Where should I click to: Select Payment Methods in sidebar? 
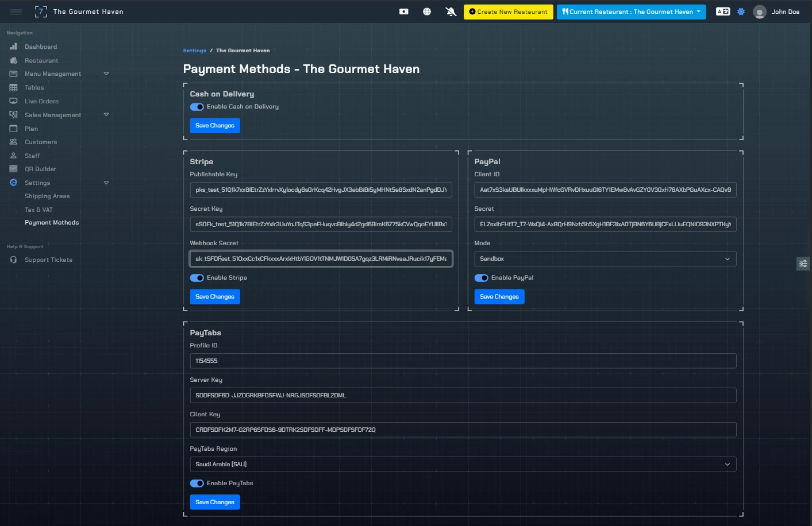pyautogui.click(x=52, y=222)
